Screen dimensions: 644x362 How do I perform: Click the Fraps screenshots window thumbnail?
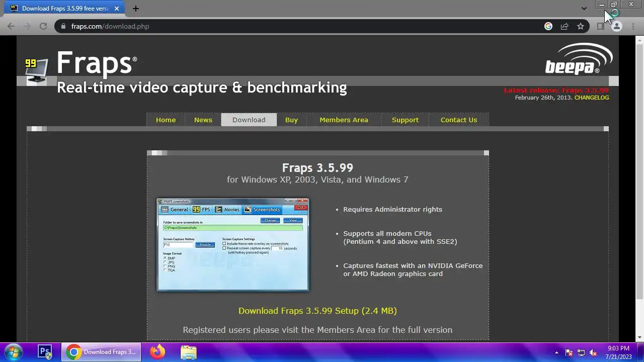(232, 244)
